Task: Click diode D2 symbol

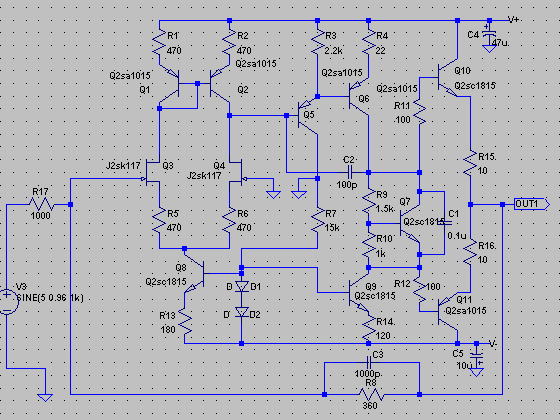Action: 242,312
